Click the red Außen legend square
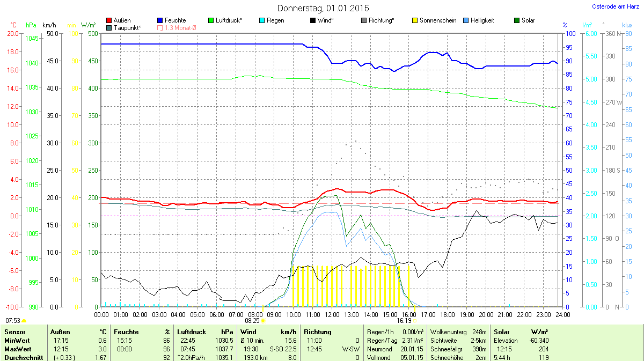 pyautogui.click(x=109, y=20)
